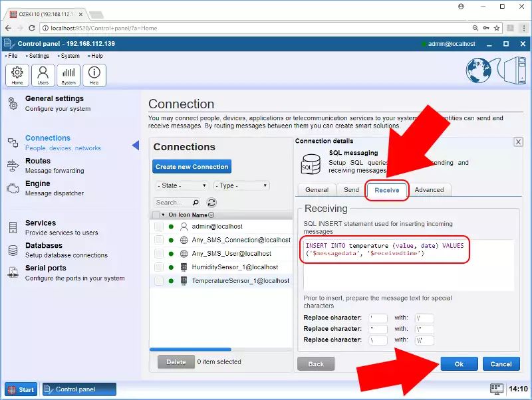This screenshot has width=532, height=400.
Task: Open the Type filter dropdown
Action: 241,185
